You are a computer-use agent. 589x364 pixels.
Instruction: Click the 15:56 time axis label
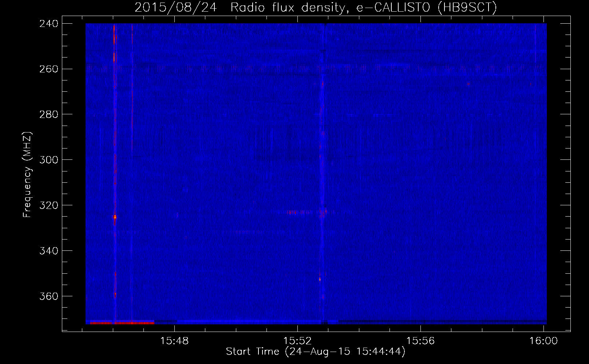coord(420,341)
